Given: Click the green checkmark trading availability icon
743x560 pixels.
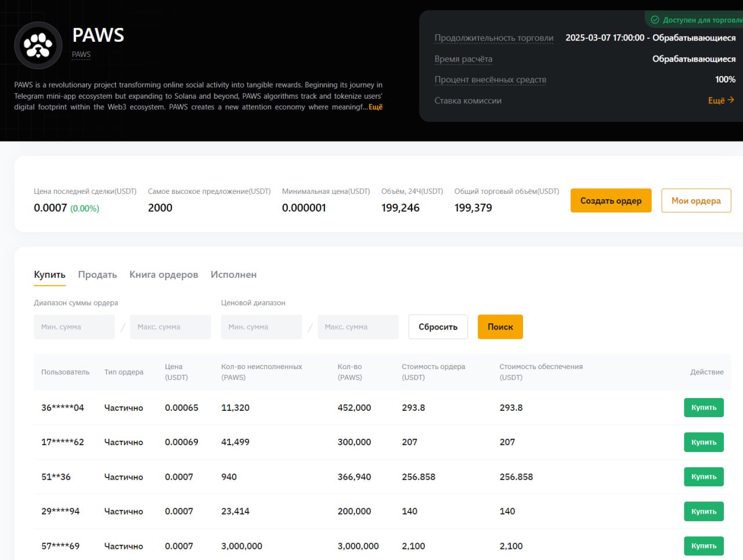Looking at the screenshot, I should (x=655, y=20).
